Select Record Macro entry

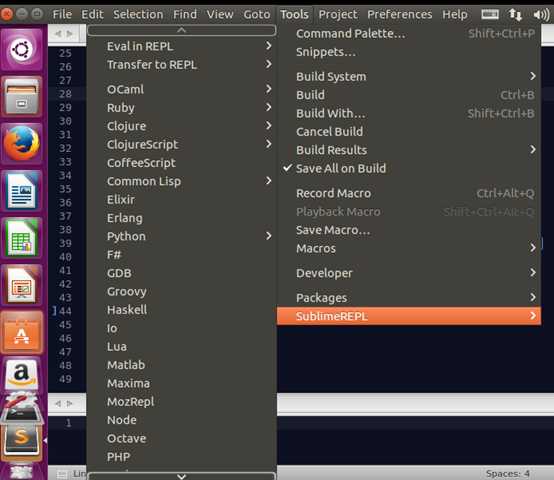[409, 193]
